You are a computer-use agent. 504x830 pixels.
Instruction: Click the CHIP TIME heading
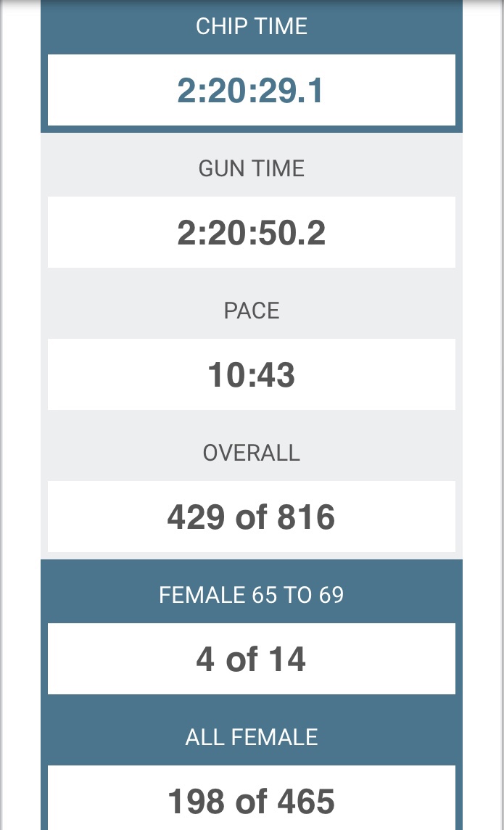252,27
